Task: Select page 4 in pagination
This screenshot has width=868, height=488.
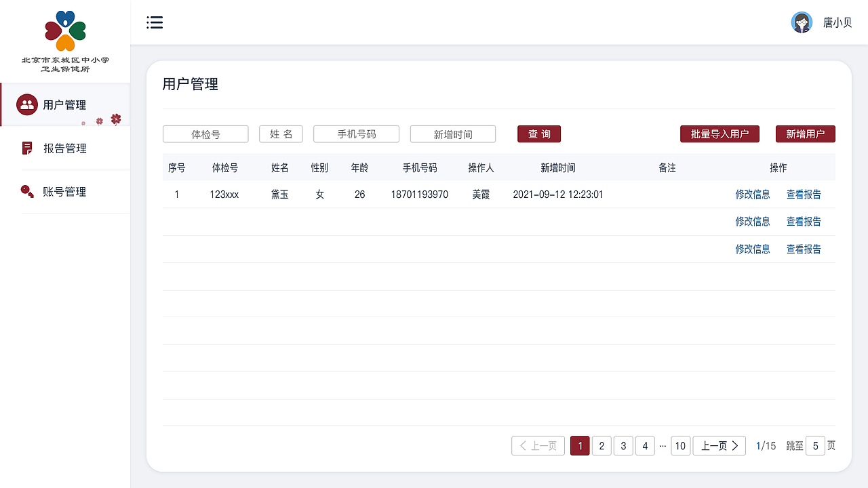Action: [x=645, y=445]
